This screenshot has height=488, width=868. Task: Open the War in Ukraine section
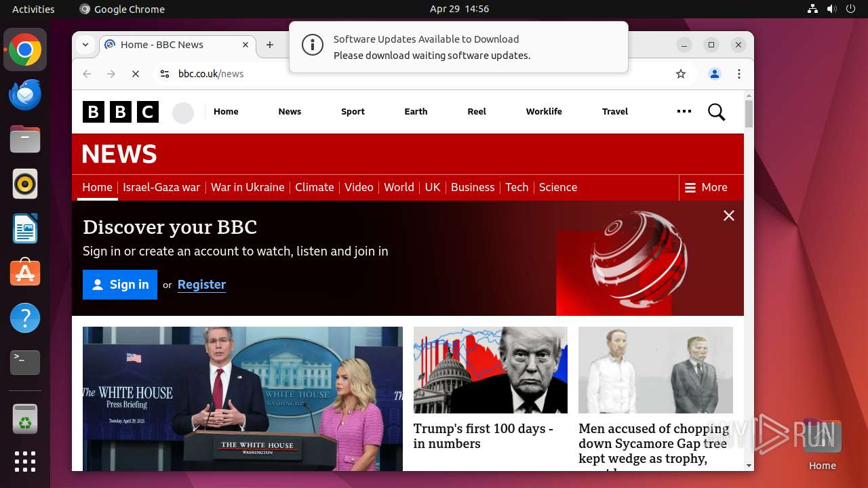[x=248, y=188]
